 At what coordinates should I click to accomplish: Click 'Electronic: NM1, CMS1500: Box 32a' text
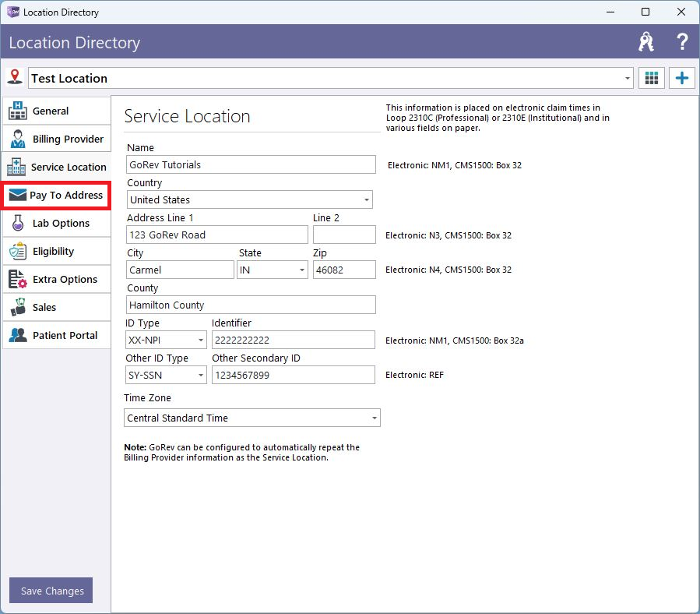(455, 341)
